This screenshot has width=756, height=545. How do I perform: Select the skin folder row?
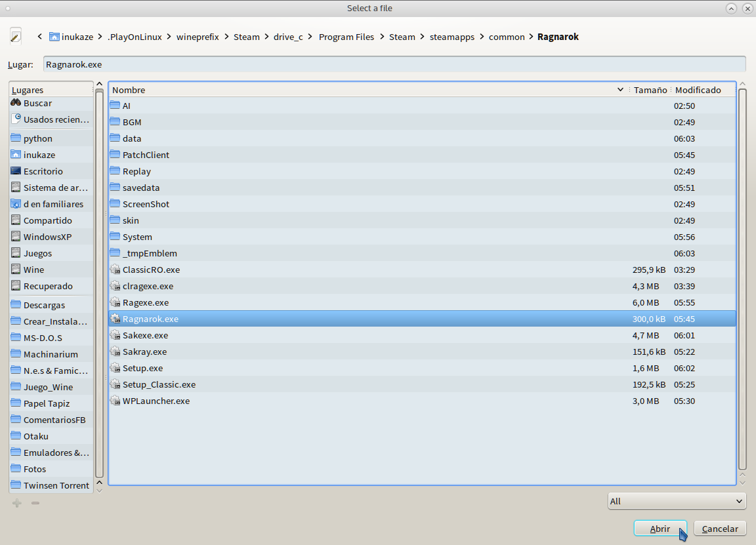422,220
